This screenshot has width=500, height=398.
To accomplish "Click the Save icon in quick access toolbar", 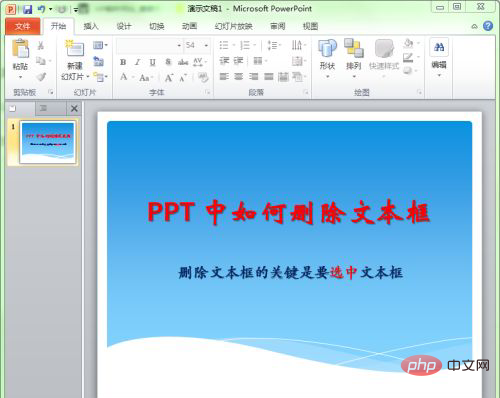I will tap(27, 9).
